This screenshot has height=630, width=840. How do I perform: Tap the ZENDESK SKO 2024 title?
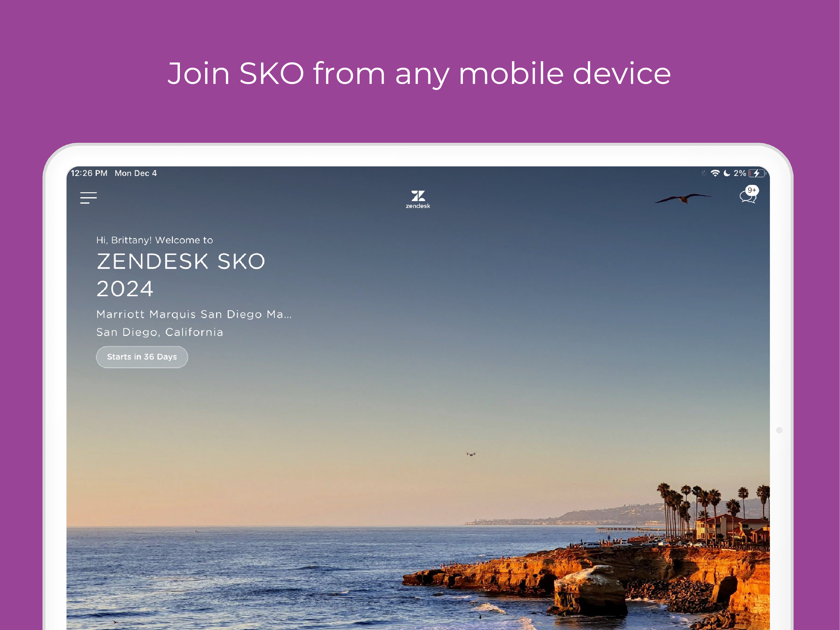[x=181, y=275]
